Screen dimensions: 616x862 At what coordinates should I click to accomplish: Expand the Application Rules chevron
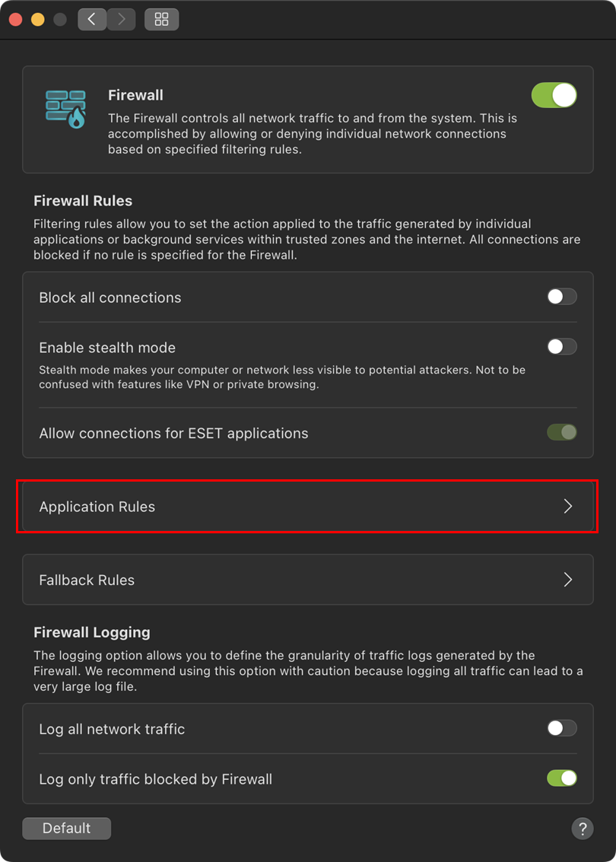(567, 507)
